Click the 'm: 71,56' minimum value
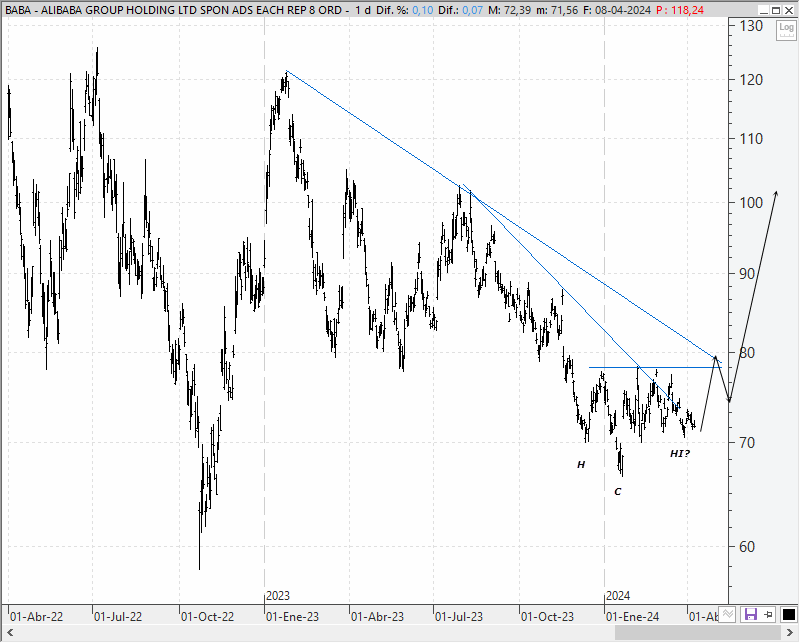 [x=557, y=10]
